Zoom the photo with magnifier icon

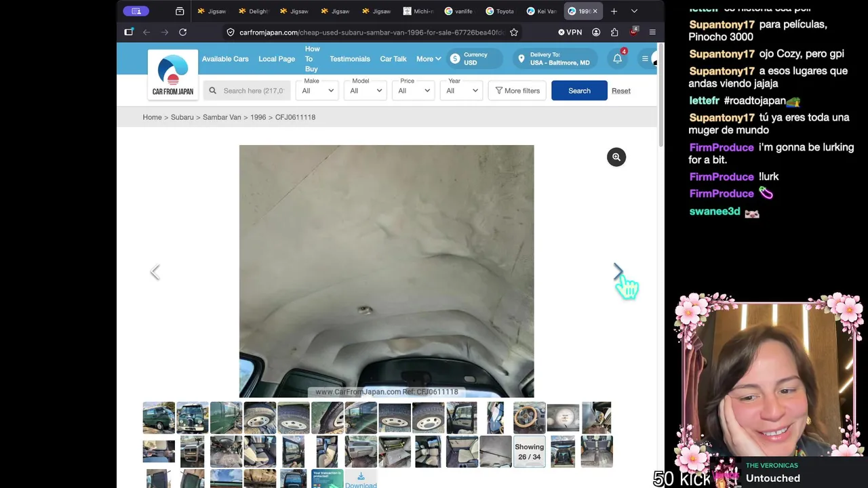click(x=616, y=157)
